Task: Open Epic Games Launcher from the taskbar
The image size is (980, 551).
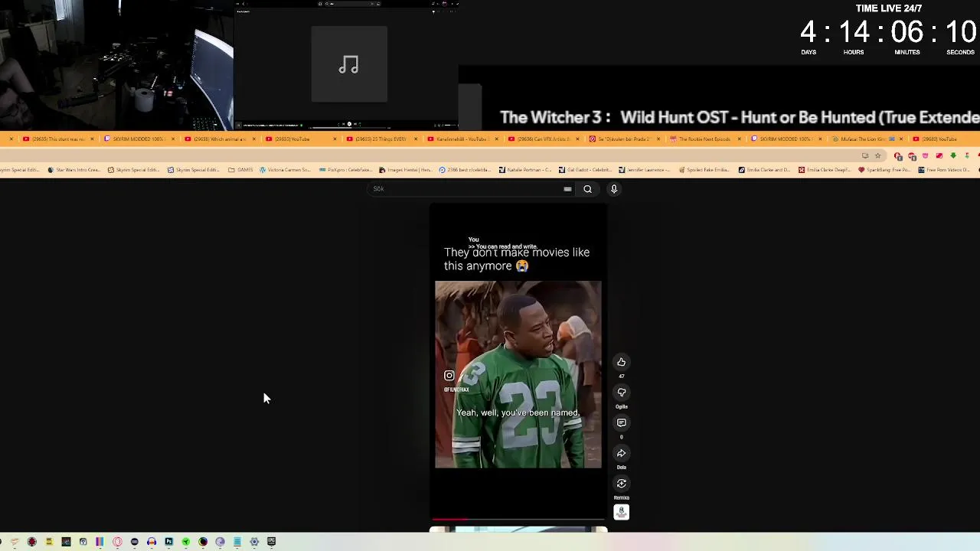Action: point(271,542)
